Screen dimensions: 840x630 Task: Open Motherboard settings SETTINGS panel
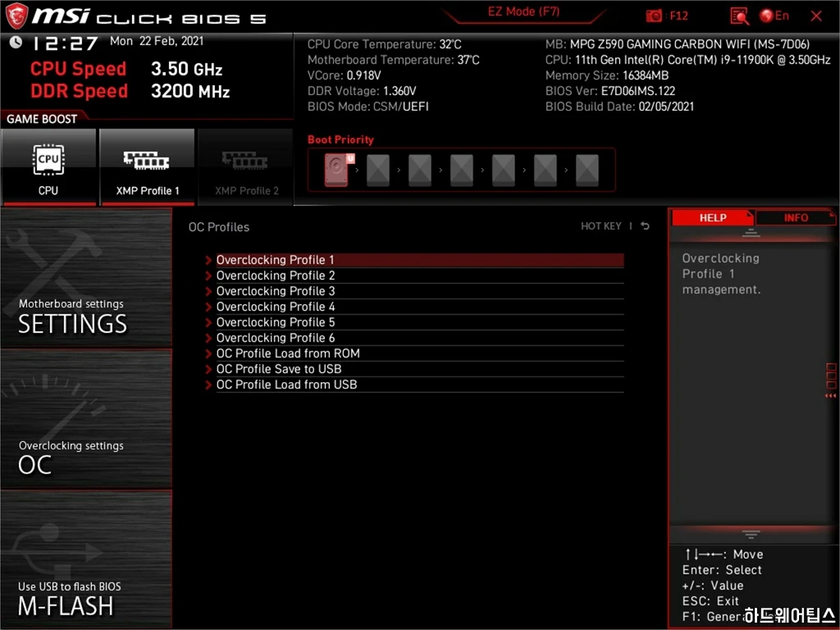click(x=86, y=277)
